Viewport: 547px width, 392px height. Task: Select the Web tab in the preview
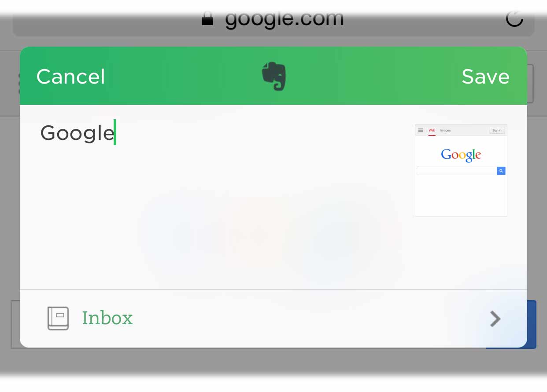point(432,131)
